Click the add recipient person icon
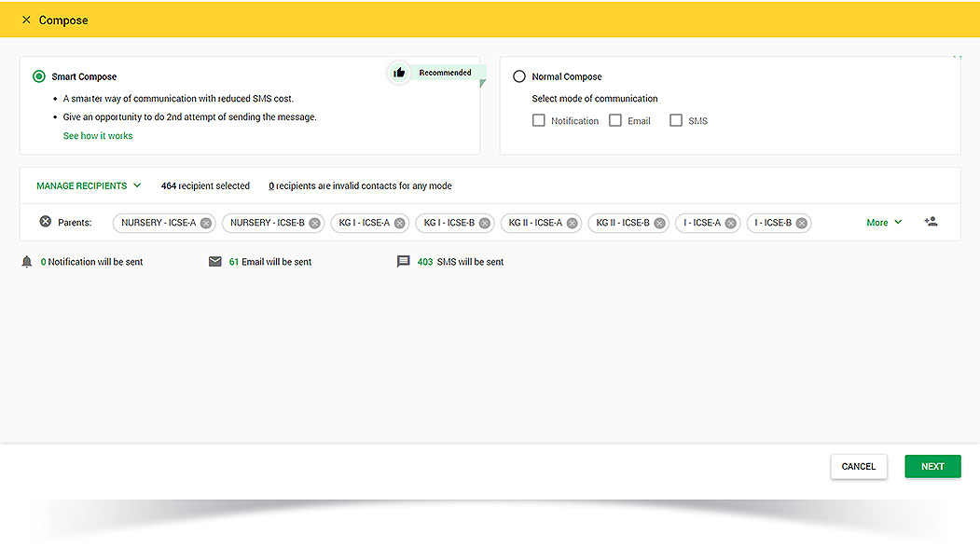The height and width of the screenshot is (548, 980). coord(930,222)
